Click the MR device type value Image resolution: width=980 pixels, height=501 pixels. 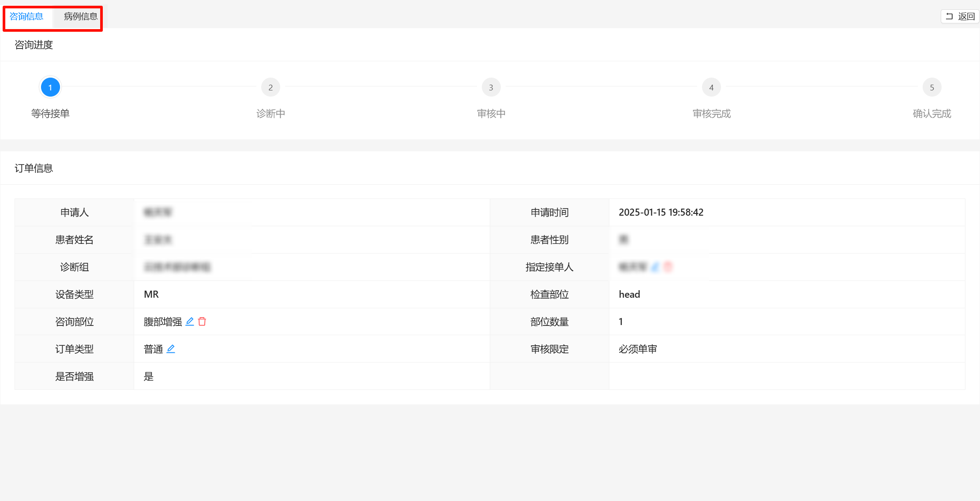(151, 294)
